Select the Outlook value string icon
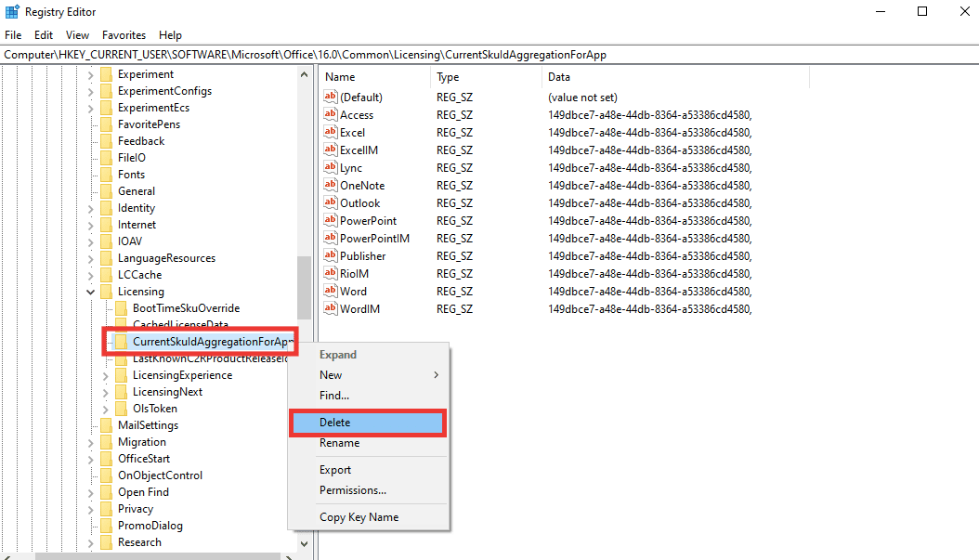The width and height of the screenshot is (979, 560). [x=331, y=202]
